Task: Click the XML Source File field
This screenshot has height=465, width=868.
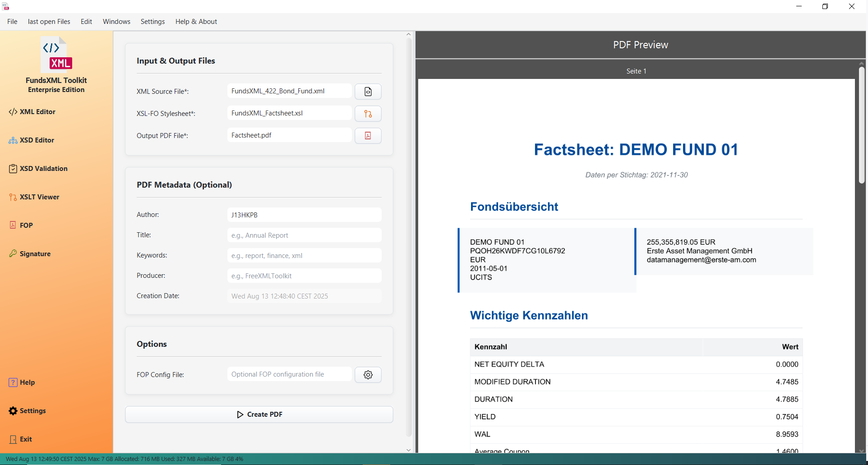Action: 290,91
